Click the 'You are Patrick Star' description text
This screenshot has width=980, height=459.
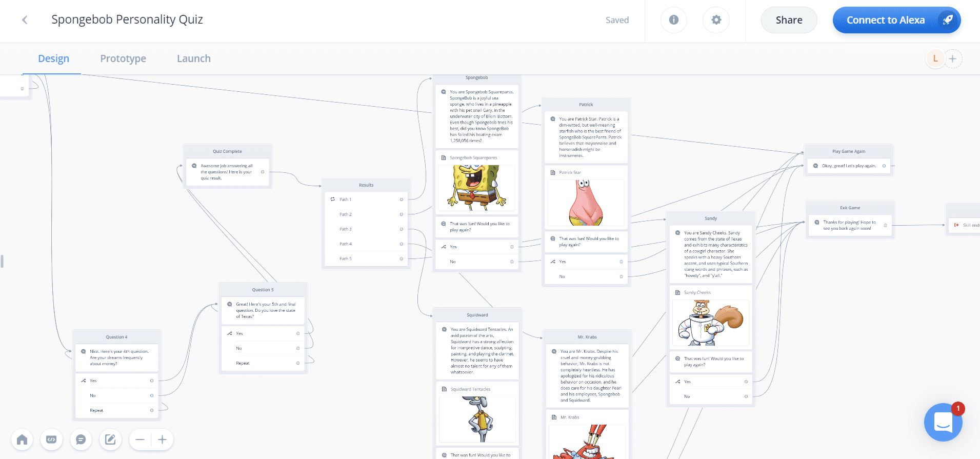tap(591, 137)
